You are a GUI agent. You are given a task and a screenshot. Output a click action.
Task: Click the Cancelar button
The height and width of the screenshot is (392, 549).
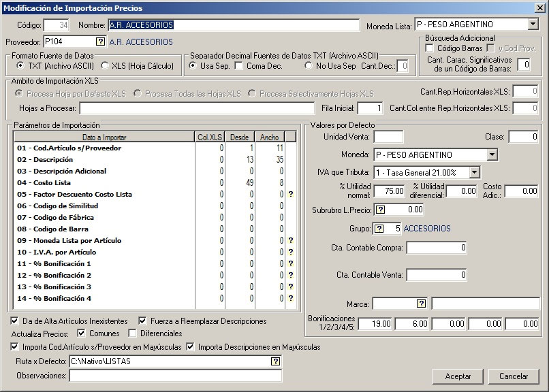point(514,376)
